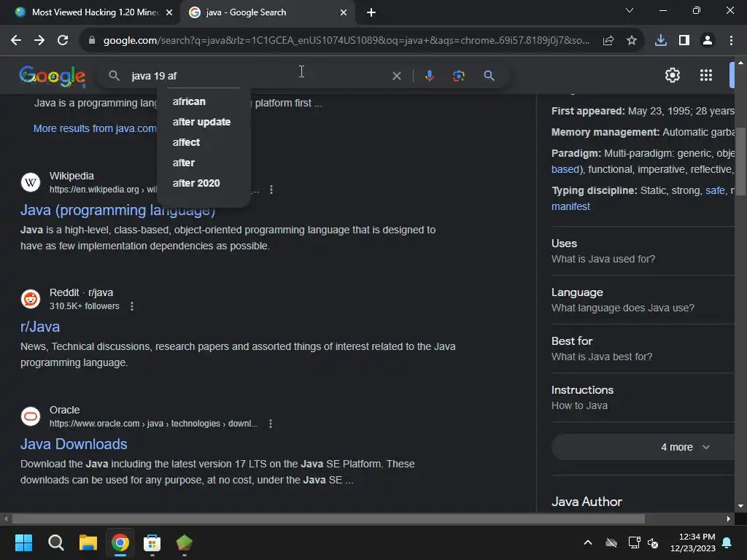Choose the 'african' suggestion
Image resolution: width=747 pixels, height=560 pixels.
(x=189, y=101)
